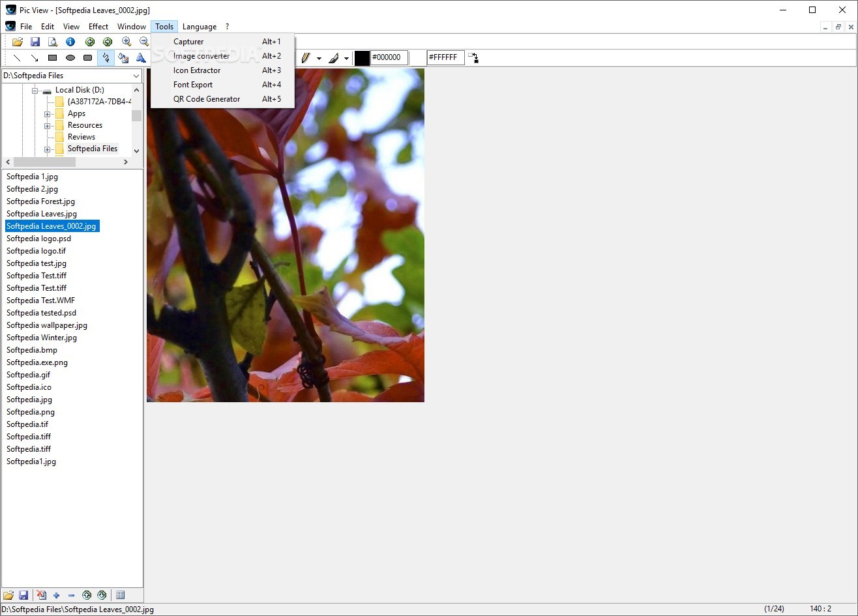Image resolution: width=858 pixels, height=616 pixels.
Task: Click the blue minus remove icon
Action: coord(72,595)
